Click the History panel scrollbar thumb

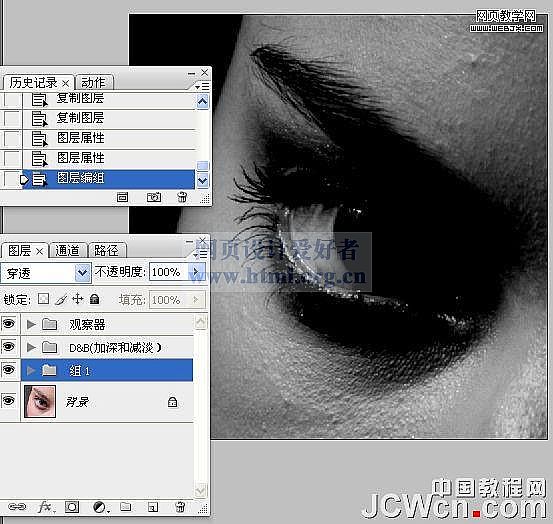[202, 165]
